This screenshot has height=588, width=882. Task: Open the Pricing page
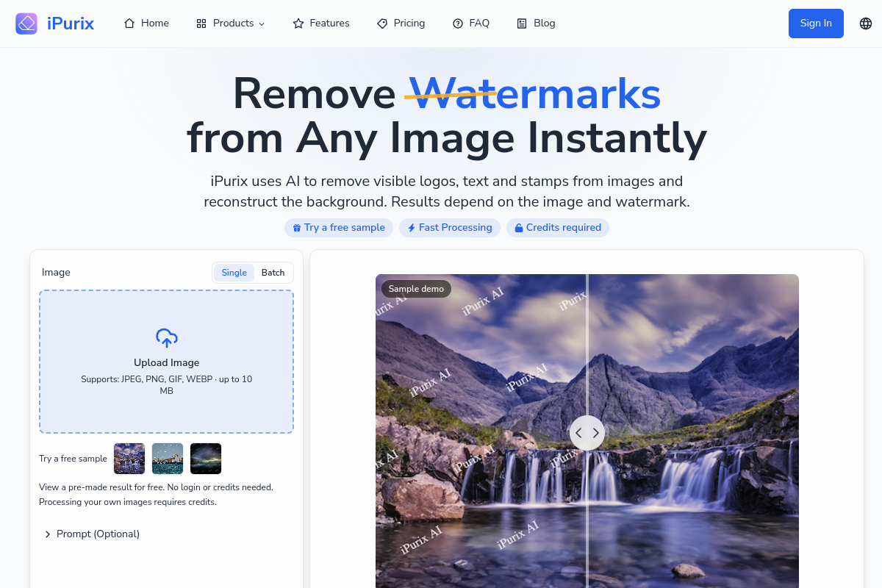401,24
